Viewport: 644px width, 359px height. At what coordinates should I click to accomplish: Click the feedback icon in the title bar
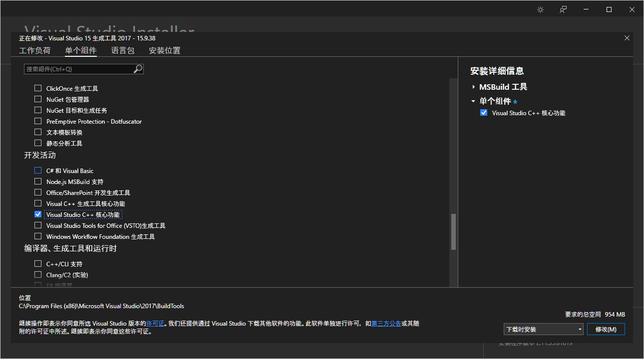(x=563, y=9)
